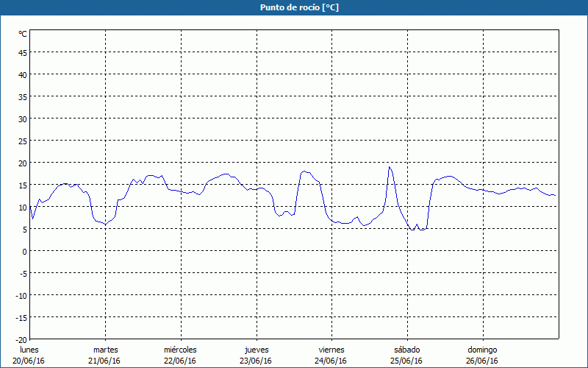Select the 'jueves 23/06/16' axis label
588x368 pixels.
tap(256, 355)
